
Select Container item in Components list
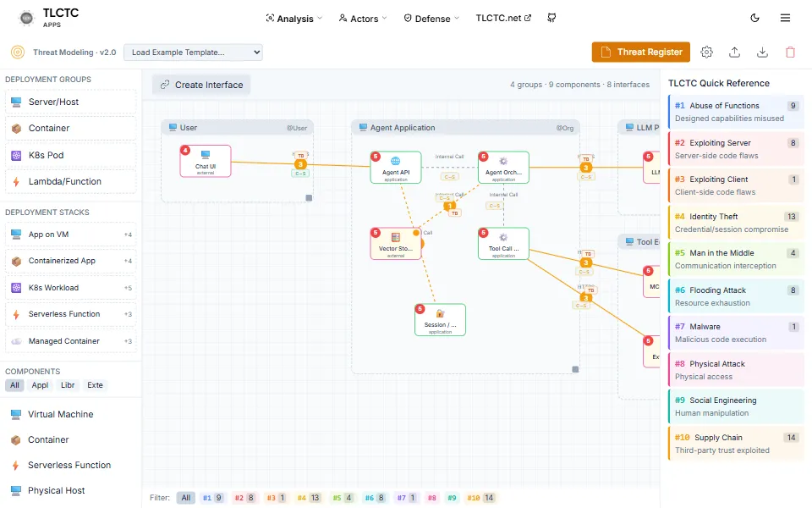coord(71,439)
